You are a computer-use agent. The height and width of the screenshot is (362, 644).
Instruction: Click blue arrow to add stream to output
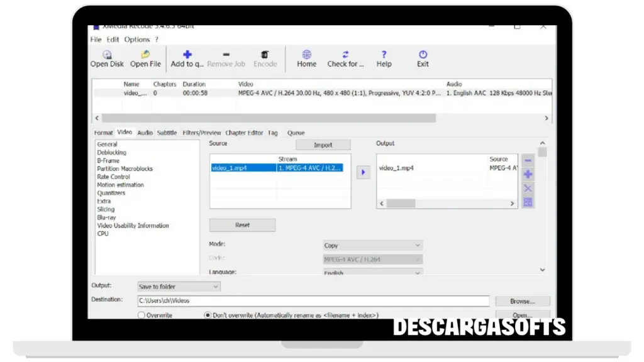pyautogui.click(x=363, y=172)
